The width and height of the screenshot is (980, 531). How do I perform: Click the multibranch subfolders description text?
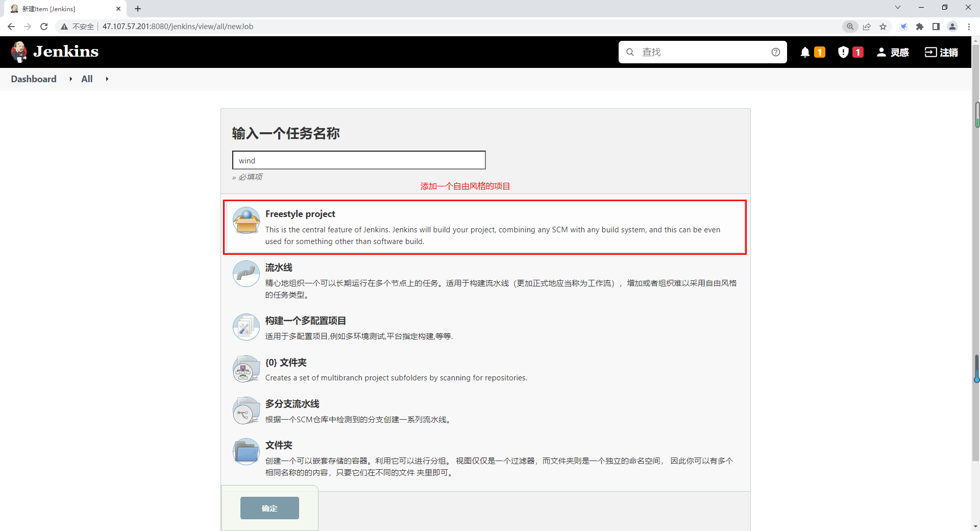(396, 378)
